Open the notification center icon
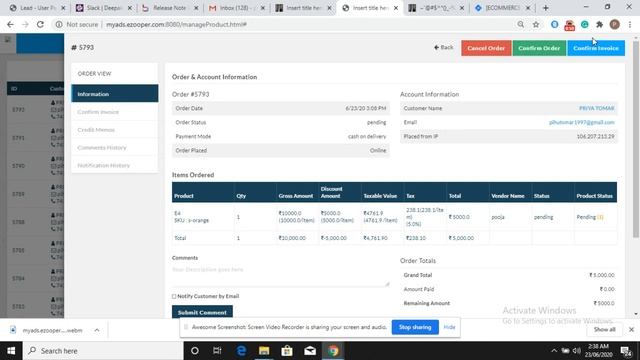 click(625, 351)
